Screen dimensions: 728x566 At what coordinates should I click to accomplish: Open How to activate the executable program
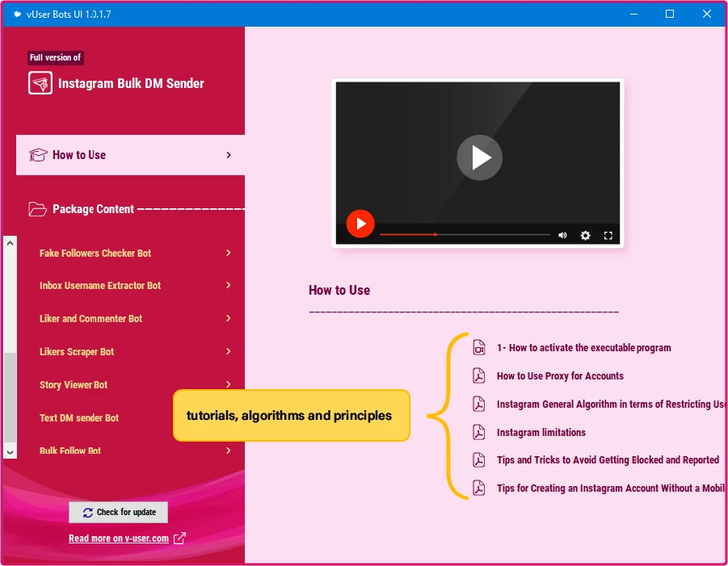point(583,348)
